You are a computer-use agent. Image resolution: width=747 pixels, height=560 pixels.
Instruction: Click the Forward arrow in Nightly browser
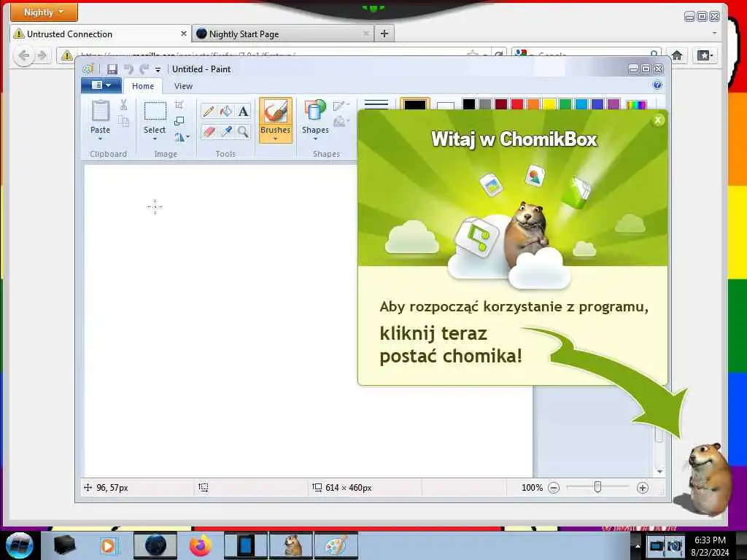[42, 55]
